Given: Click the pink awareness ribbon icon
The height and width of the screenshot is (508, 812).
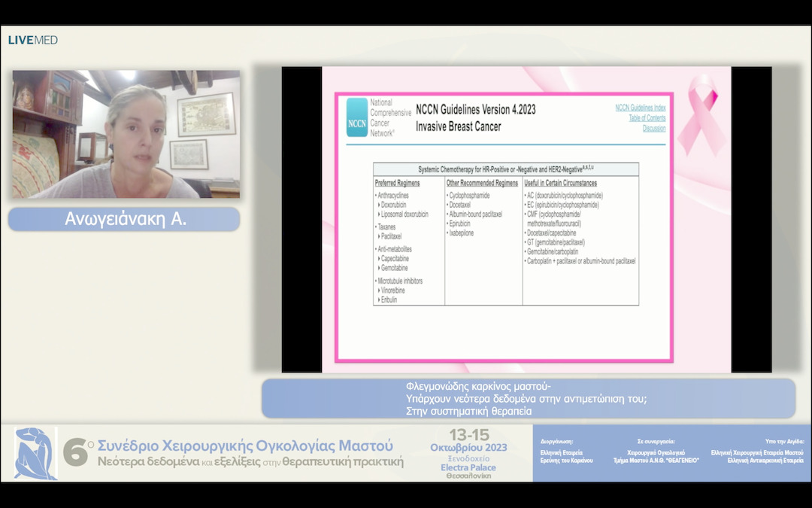Looking at the screenshot, I should click(x=700, y=114).
